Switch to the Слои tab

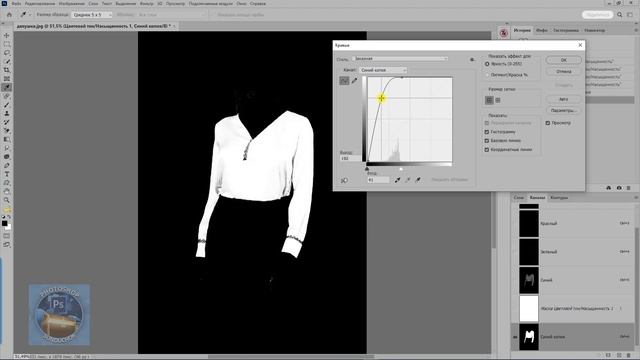(x=518, y=198)
